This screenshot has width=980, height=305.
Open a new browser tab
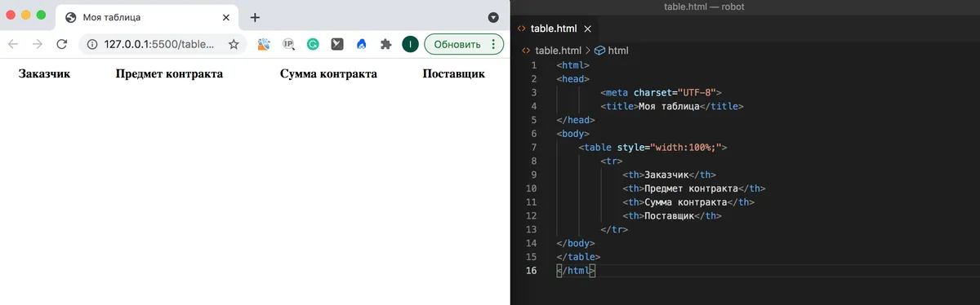click(x=255, y=17)
